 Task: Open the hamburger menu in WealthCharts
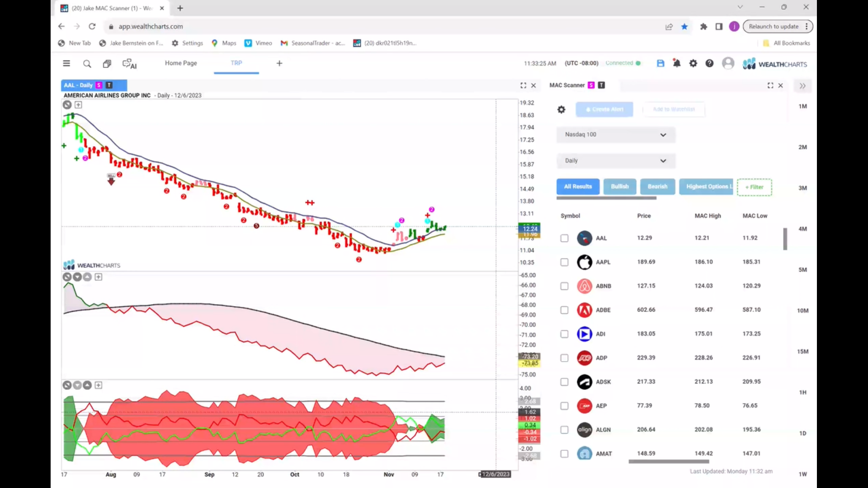66,63
